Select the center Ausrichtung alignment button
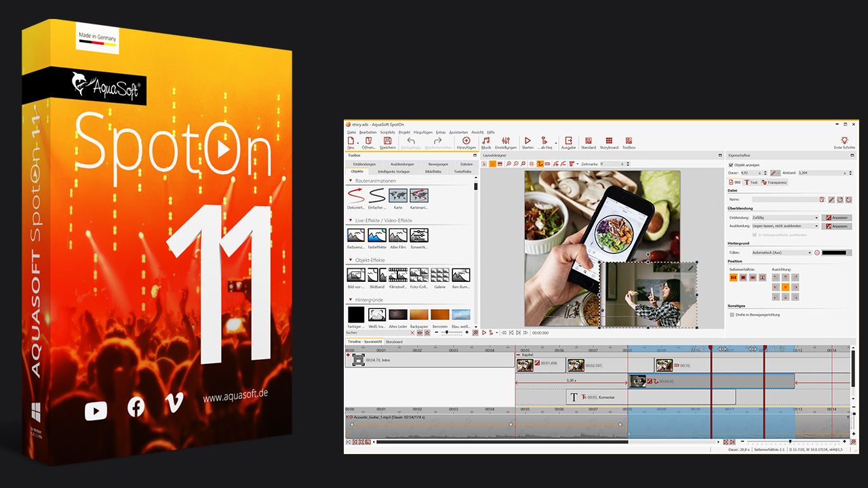The height and width of the screenshot is (488, 868). (785, 287)
